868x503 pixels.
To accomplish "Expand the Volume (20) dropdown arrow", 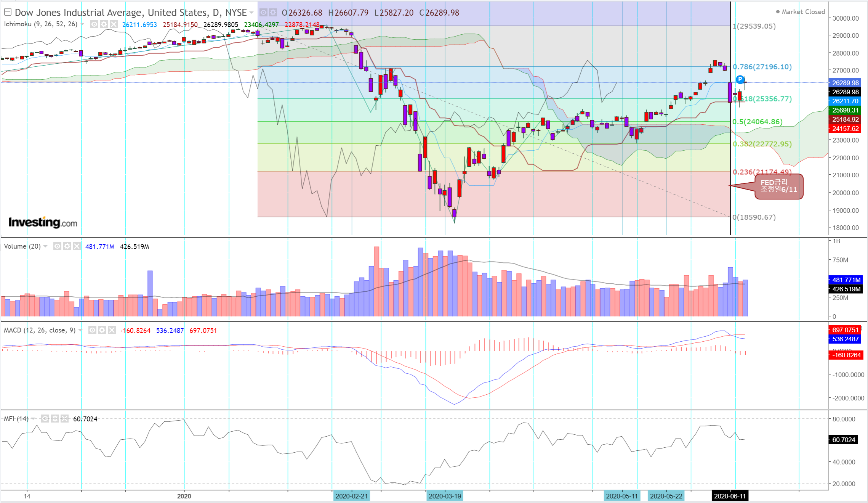I will pyautogui.click(x=46, y=246).
